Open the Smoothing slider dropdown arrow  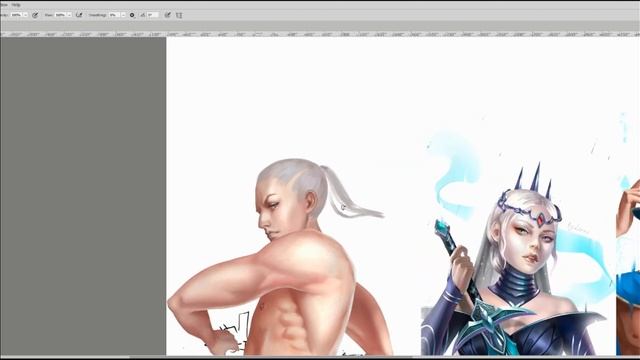123,15
